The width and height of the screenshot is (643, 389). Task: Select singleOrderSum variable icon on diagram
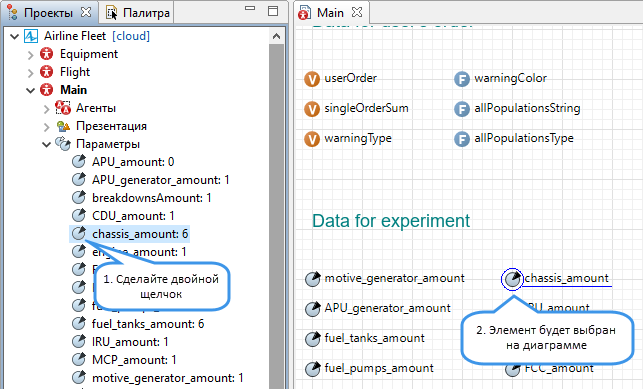click(312, 109)
